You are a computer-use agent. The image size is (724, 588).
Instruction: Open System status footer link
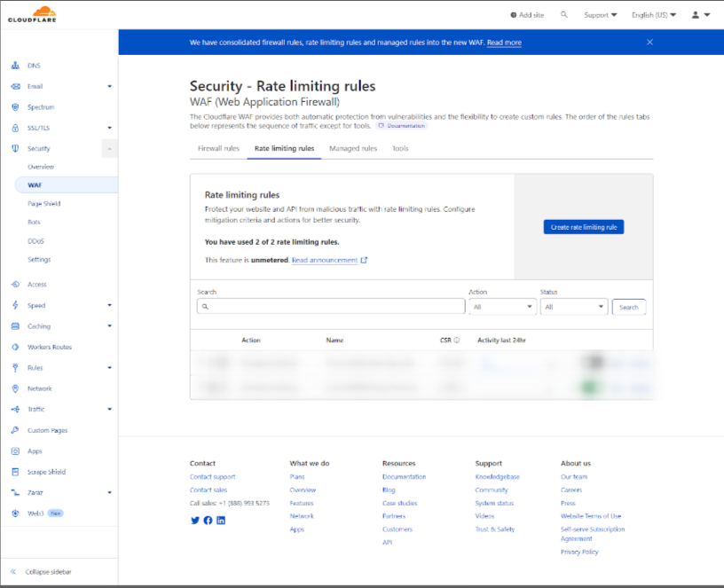[x=494, y=503]
